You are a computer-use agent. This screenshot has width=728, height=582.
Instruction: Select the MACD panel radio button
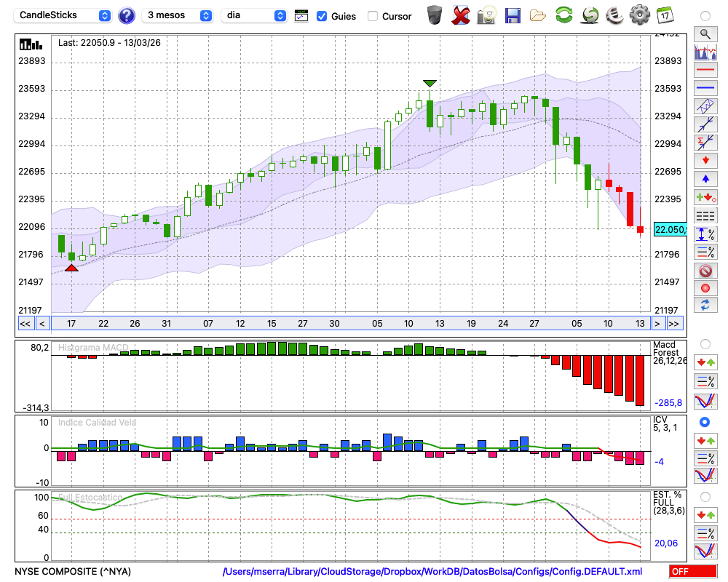point(705,344)
